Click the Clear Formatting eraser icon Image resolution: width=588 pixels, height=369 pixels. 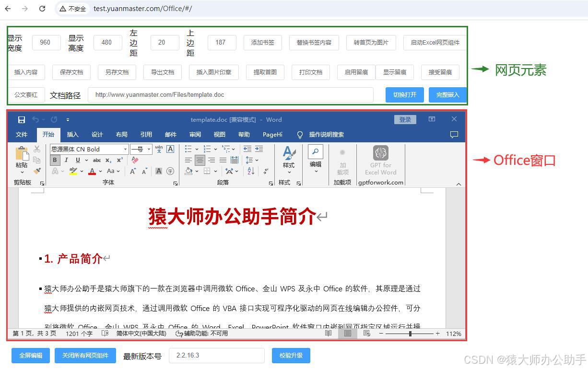pyautogui.click(x=135, y=160)
